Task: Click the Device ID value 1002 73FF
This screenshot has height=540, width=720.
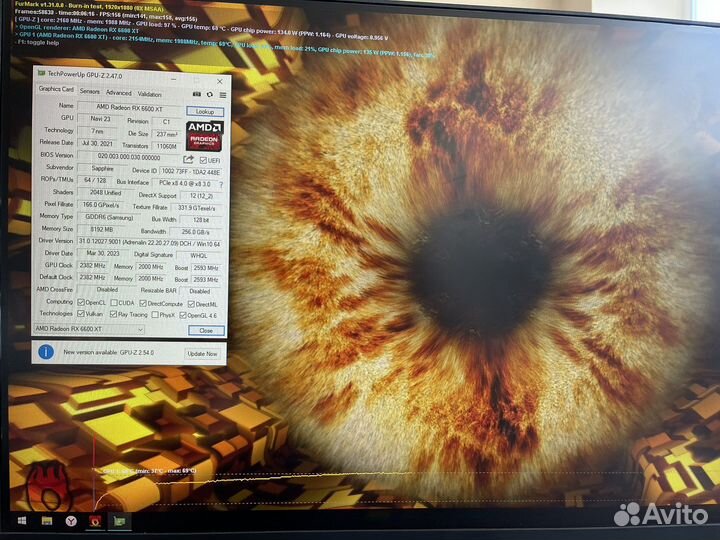Action: pos(191,171)
